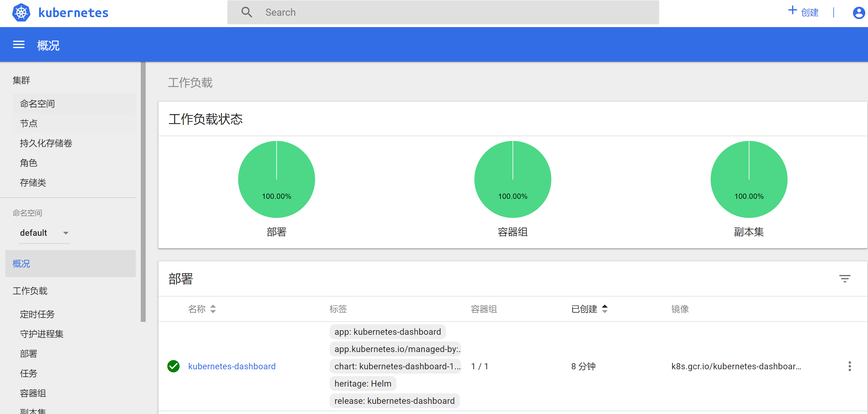This screenshot has height=414, width=868.
Task: Open the kubernetes-dashboard deployment link
Action: pos(232,366)
